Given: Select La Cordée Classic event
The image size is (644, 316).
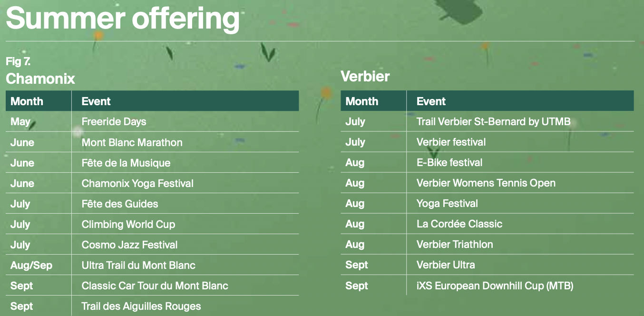Looking at the screenshot, I should pos(459,224).
